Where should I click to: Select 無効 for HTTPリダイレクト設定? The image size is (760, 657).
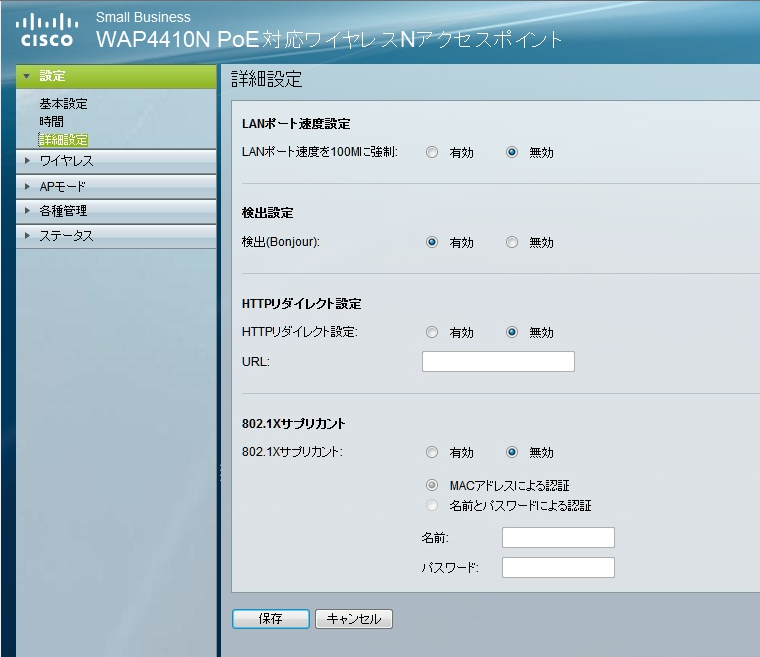511,332
